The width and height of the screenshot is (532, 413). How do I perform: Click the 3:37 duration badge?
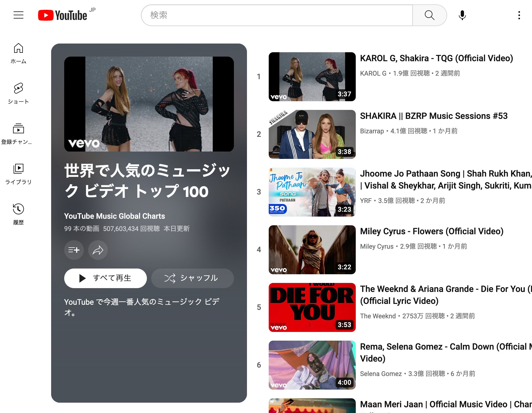pyautogui.click(x=344, y=94)
